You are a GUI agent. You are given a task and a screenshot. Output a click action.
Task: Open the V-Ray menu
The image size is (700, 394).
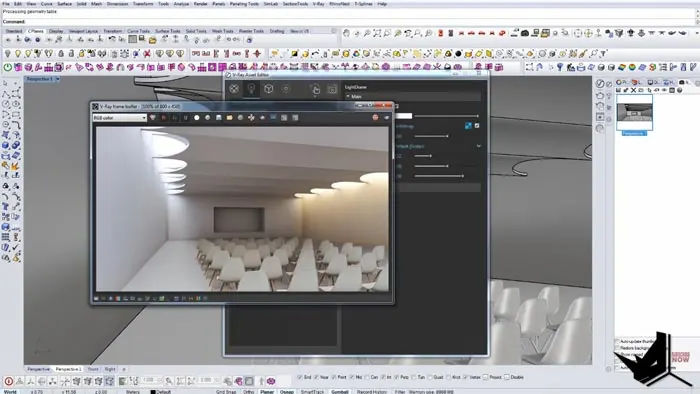tap(318, 4)
